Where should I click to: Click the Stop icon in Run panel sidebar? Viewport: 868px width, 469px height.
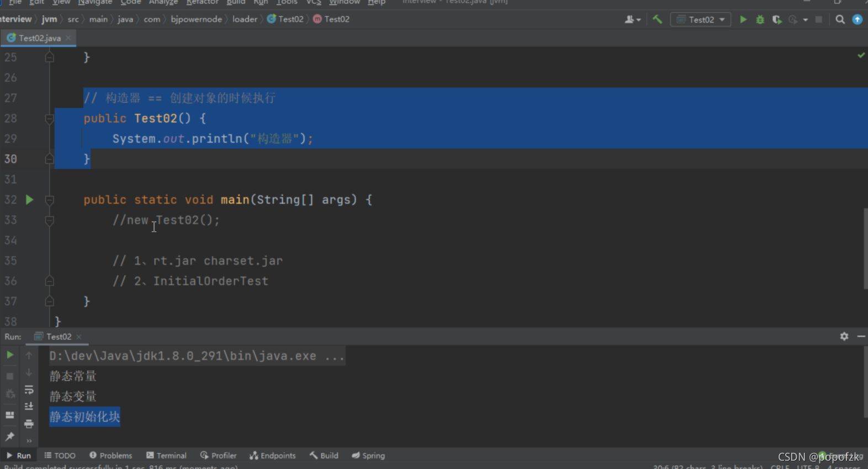tap(10, 376)
